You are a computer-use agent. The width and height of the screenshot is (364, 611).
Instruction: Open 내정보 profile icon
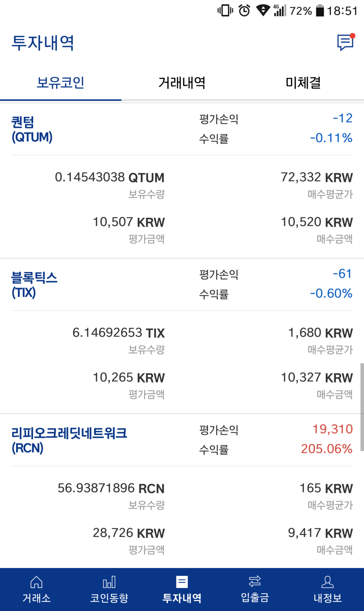point(328,582)
